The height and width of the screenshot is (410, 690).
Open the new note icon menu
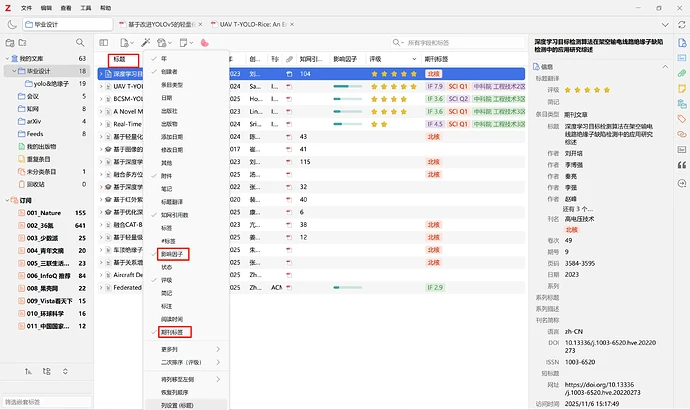pos(186,43)
